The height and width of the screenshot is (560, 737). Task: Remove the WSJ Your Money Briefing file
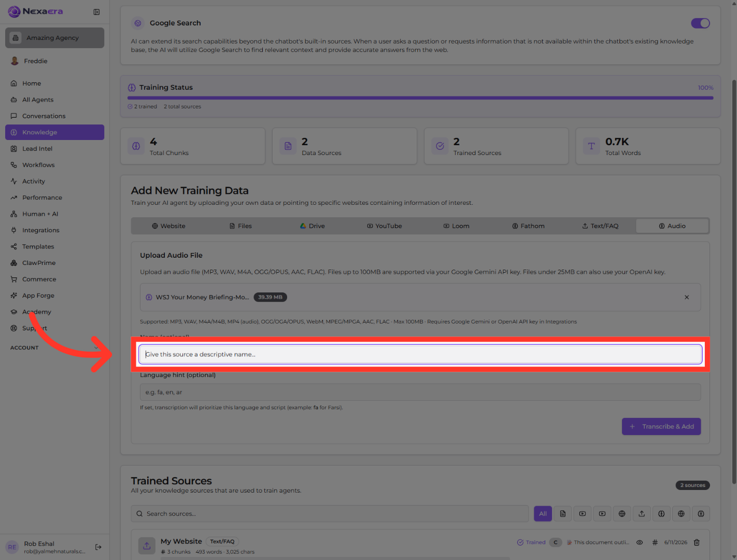click(687, 297)
